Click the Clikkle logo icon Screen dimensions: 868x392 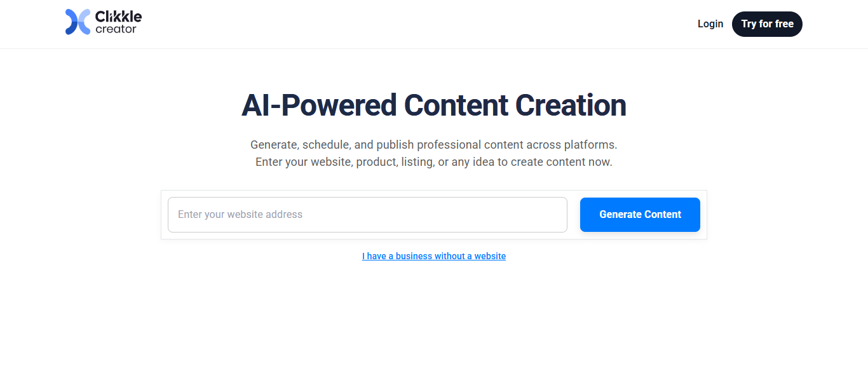[x=78, y=22]
